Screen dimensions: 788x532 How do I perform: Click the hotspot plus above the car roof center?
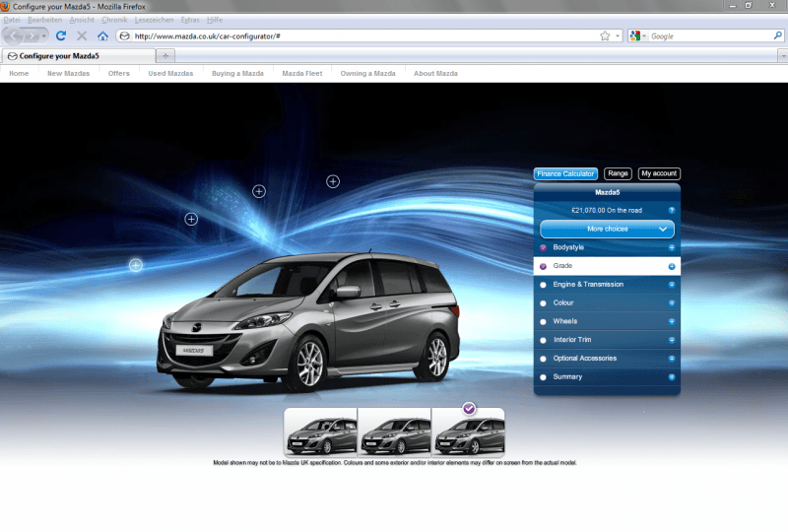tap(259, 191)
